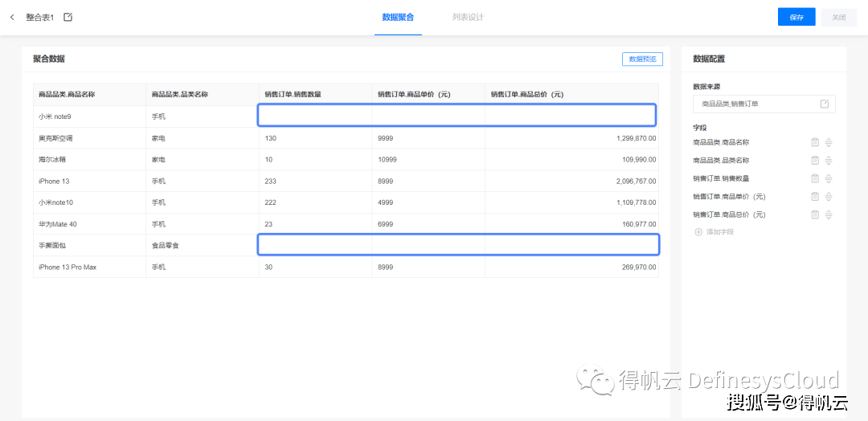Click the 数据来源 input field

tap(764, 104)
